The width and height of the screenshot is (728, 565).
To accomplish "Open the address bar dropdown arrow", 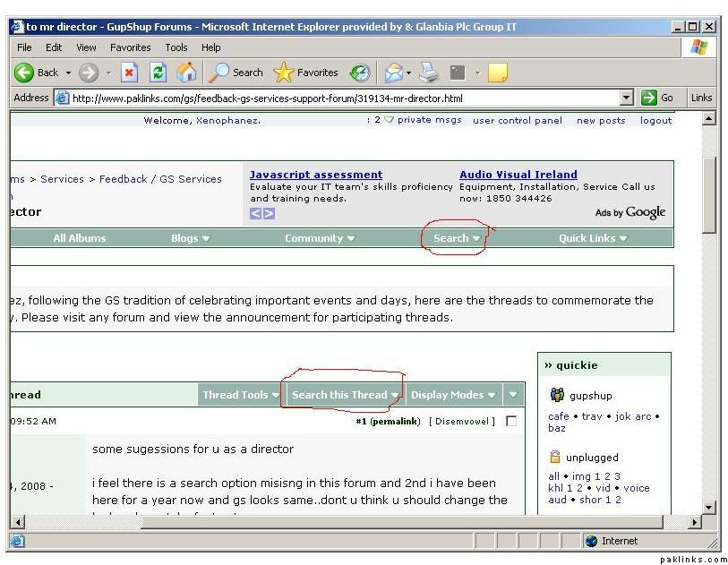I will 626,98.
